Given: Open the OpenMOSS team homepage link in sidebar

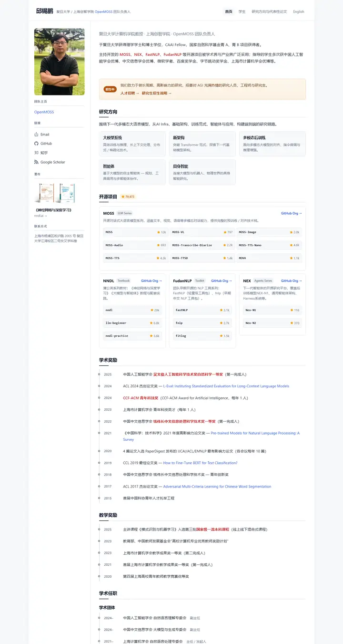Looking at the screenshot, I should pos(44,112).
